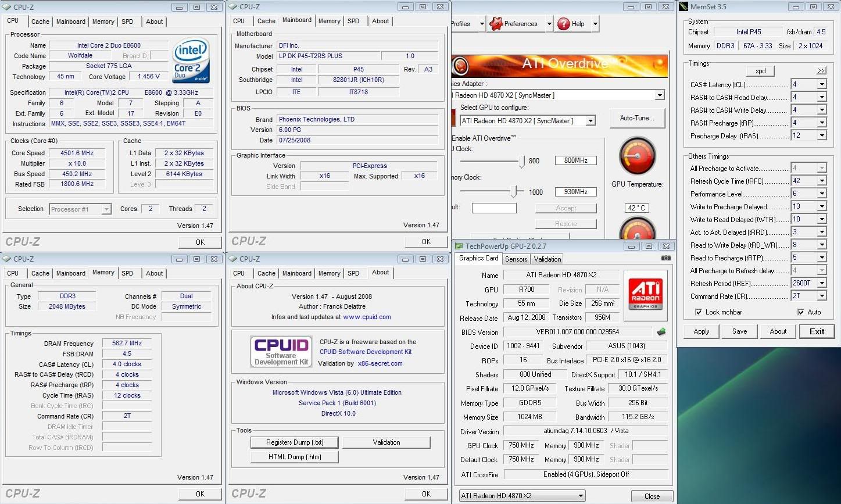Click the Validation button in CPU-Z About
This screenshot has height=504, width=841.
[386, 442]
